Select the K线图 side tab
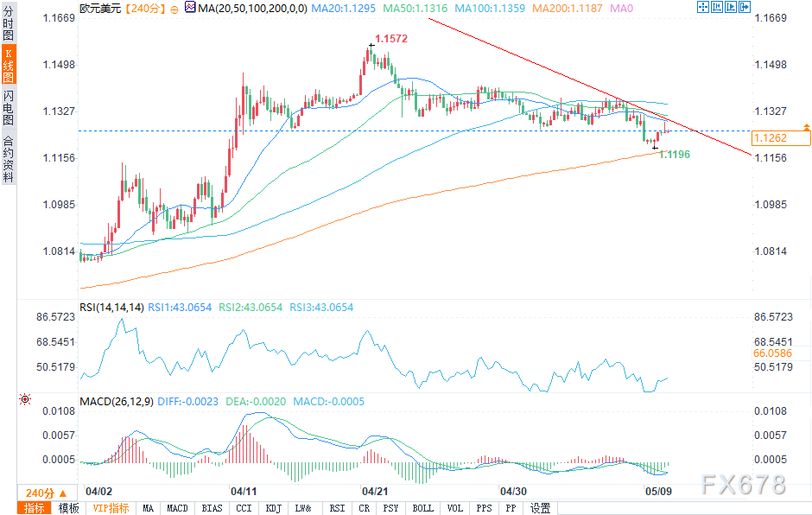This screenshot has height=515, width=812. point(8,66)
